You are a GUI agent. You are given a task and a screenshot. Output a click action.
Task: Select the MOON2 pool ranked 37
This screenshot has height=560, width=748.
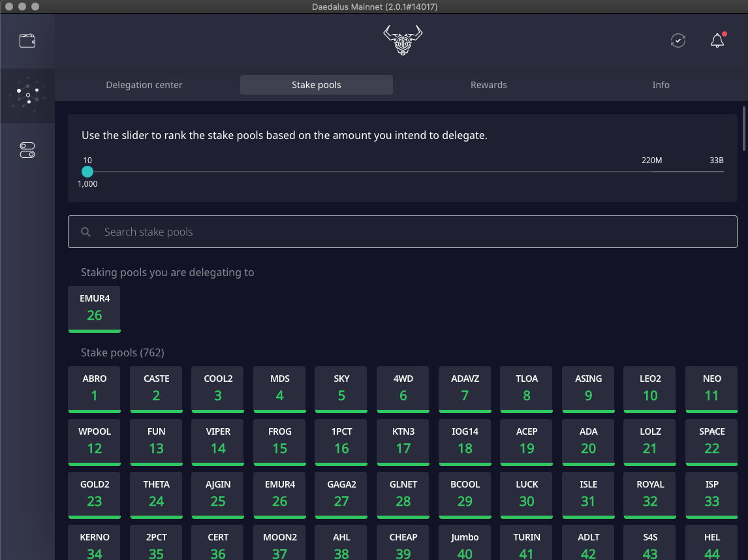click(279, 543)
